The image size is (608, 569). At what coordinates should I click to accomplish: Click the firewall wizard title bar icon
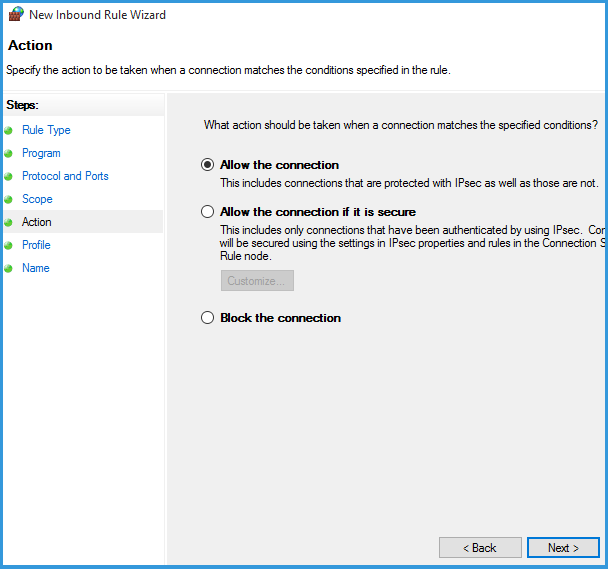[15, 15]
